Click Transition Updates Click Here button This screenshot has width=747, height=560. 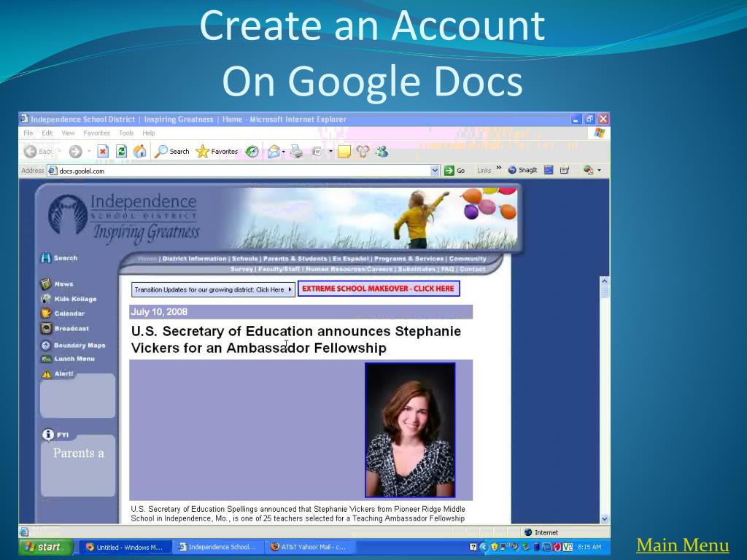point(213,289)
